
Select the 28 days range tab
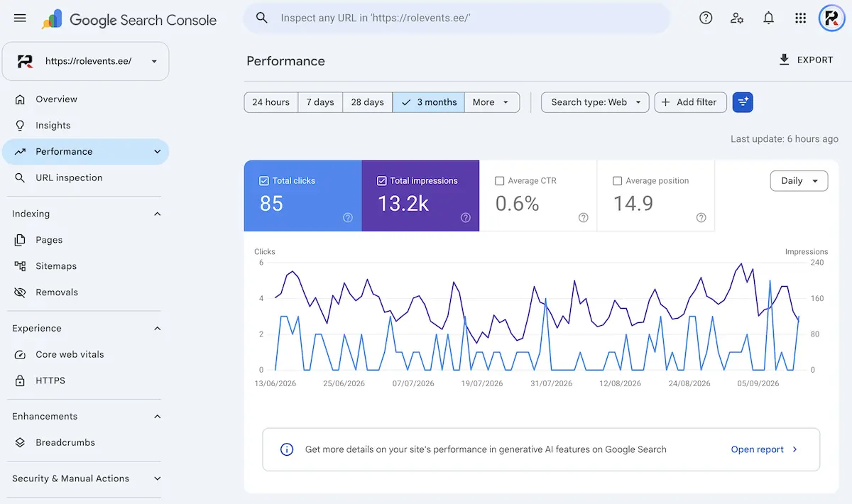368,102
